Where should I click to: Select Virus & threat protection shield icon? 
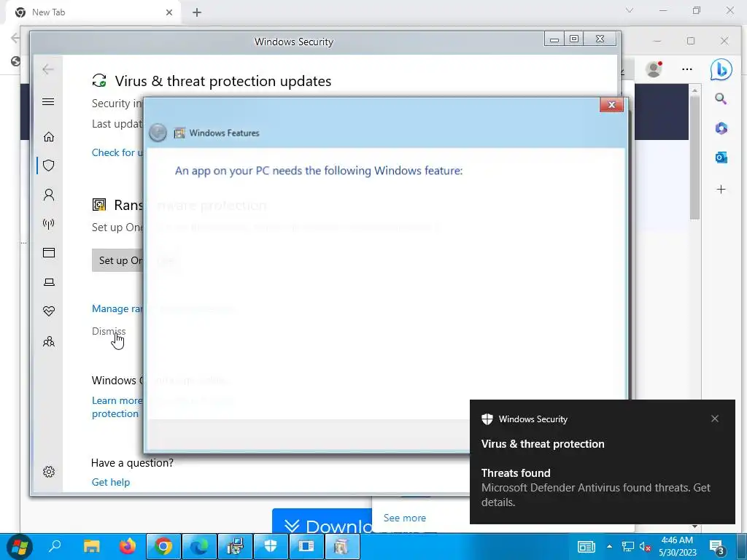49,166
